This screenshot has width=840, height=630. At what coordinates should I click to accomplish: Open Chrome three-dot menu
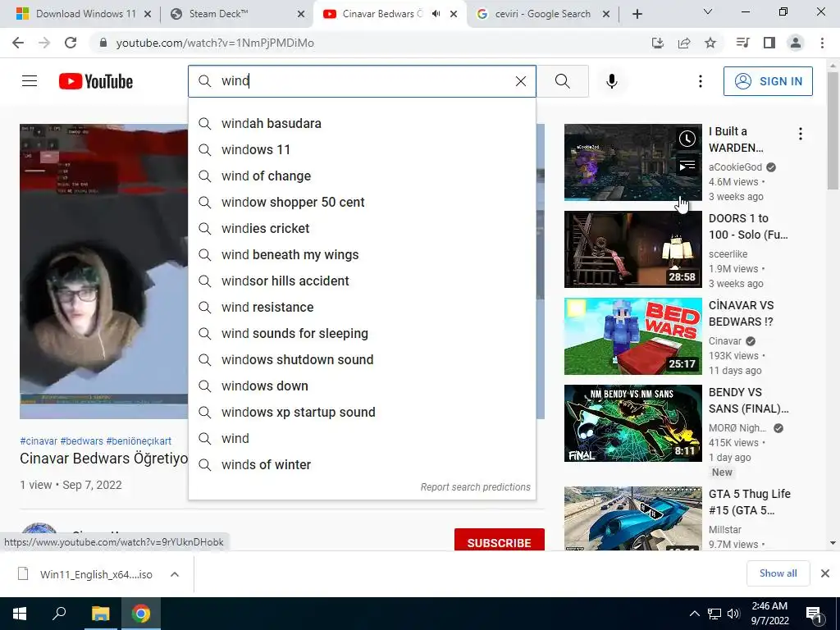(822, 43)
